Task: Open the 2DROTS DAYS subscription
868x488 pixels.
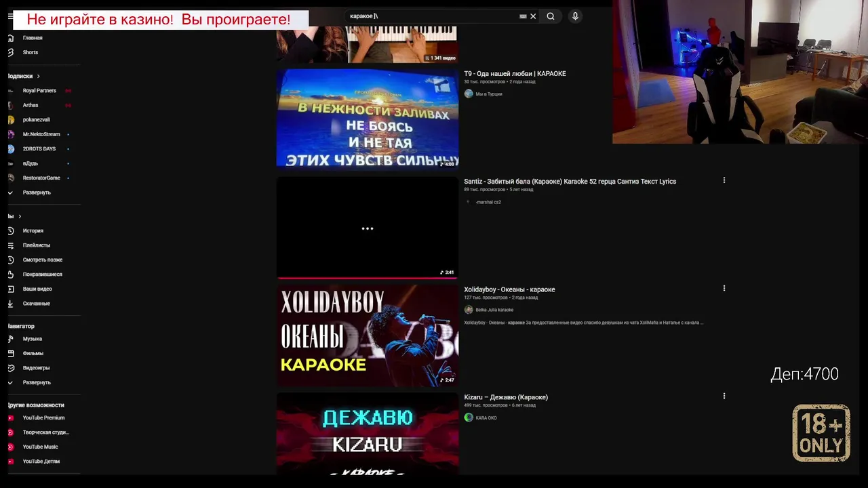Action: [39, 149]
